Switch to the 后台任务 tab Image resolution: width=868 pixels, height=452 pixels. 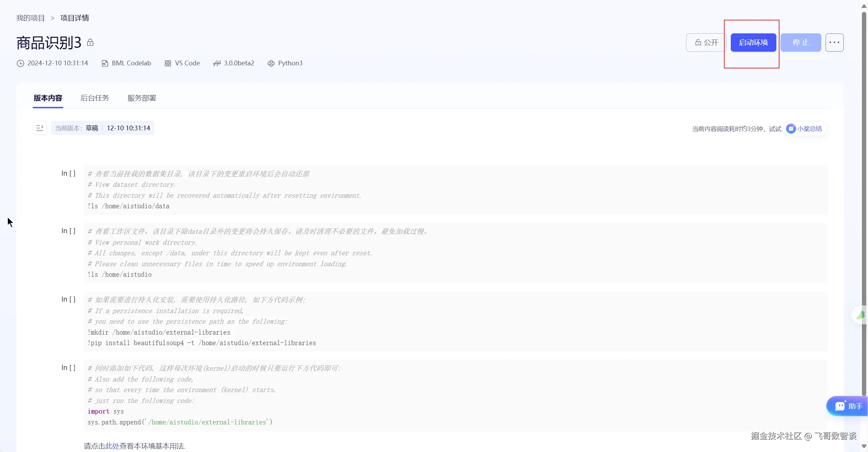click(95, 98)
